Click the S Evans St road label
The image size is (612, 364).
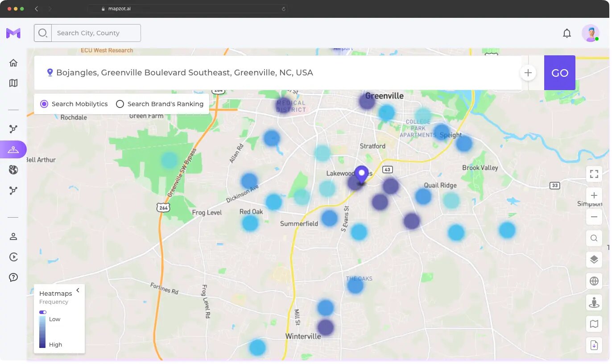point(344,219)
